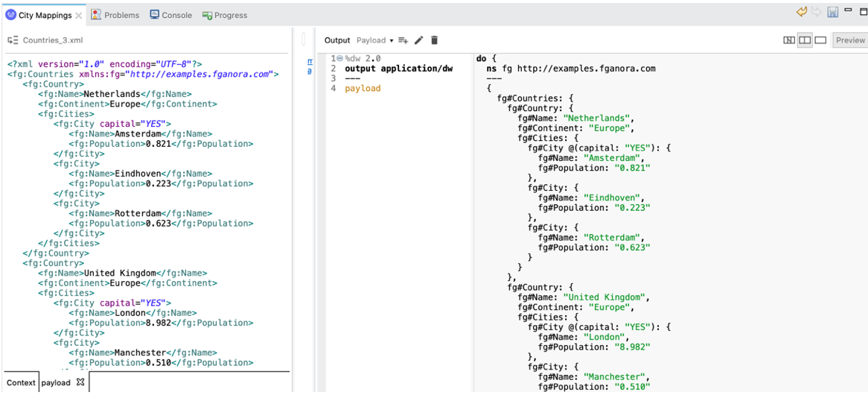Select the Context tab at bottom left
The height and width of the screenshot is (398, 868).
click(x=21, y=382)
